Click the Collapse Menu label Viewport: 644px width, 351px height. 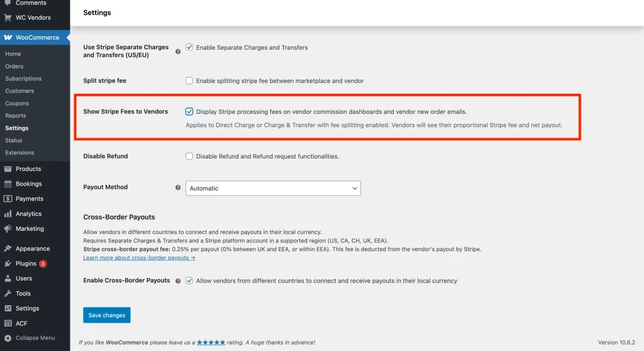click(35, 338)
